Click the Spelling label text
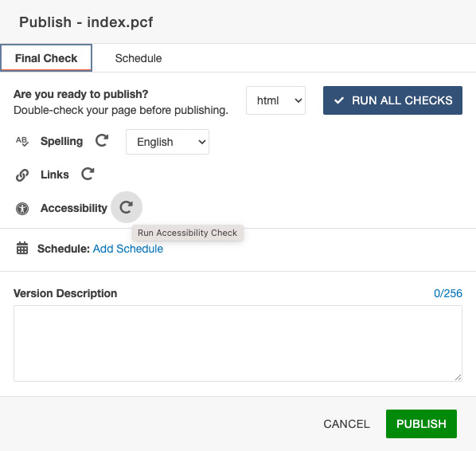The image size is (476, 451). [x=61, y=141]
